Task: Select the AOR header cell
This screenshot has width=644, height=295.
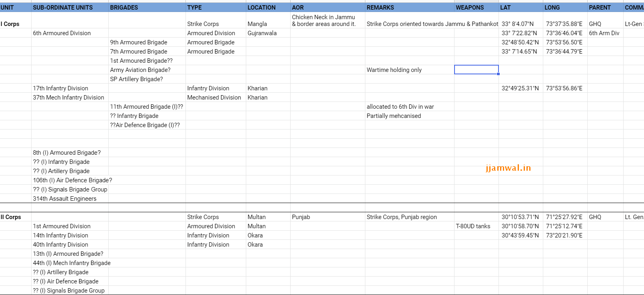Action: pyautogui.click(x=328, y=8)
